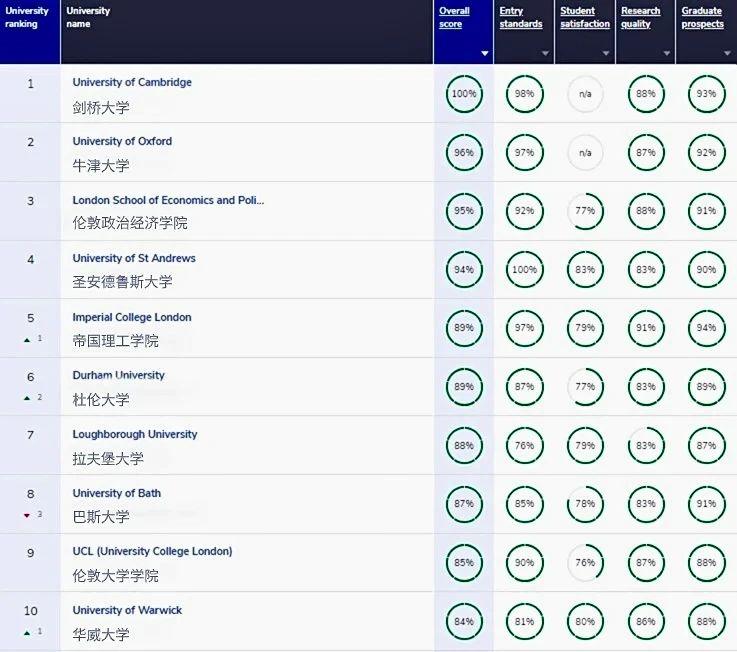Open University of Bath link
The image size is (737, 652).
(x=117, y=493)
